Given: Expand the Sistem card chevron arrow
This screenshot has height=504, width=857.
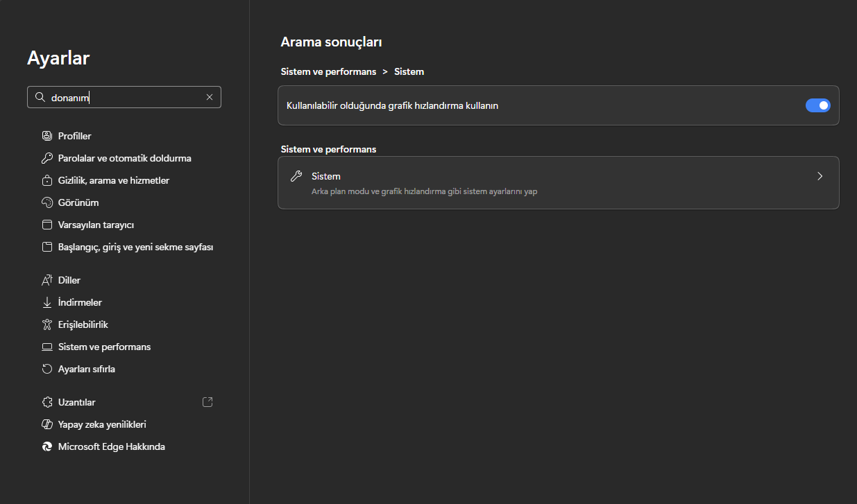Looking at the screenshot, I should pos(820,176).
